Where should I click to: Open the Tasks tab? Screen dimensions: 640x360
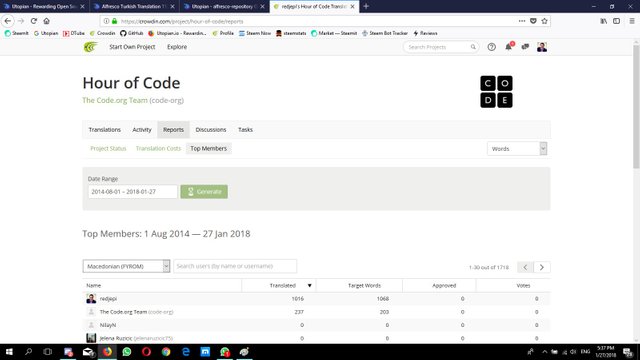(x=245, y=129)
